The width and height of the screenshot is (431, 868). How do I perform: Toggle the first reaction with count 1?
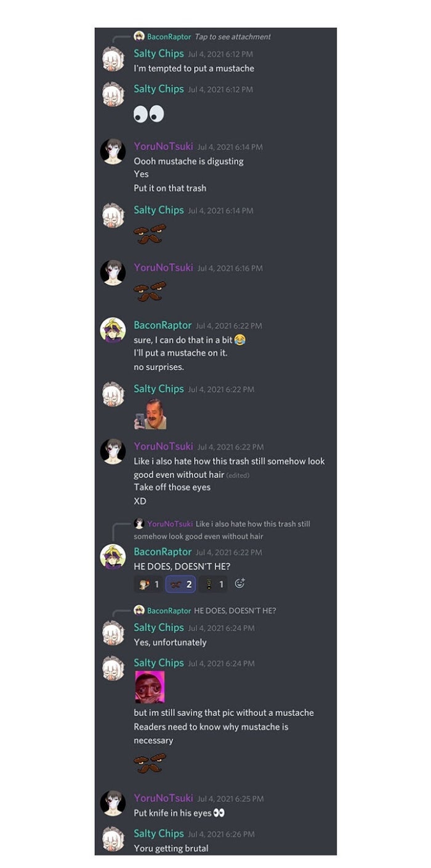[x=148, y=584]
